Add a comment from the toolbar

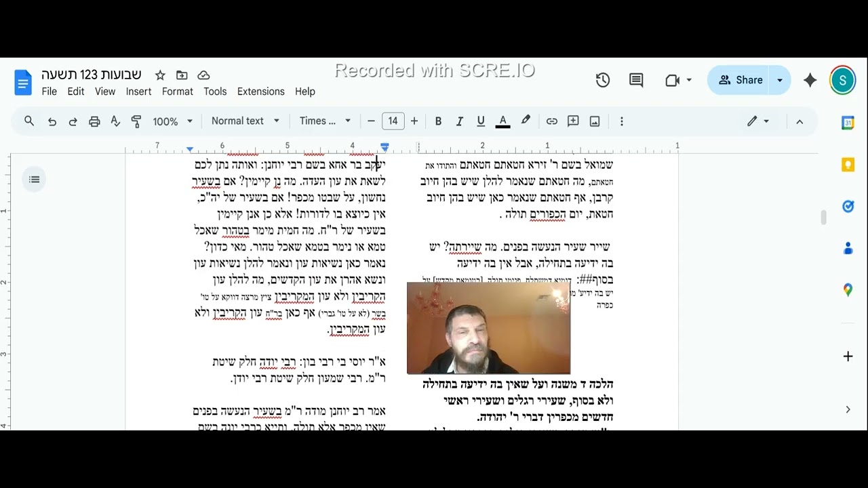573,121
